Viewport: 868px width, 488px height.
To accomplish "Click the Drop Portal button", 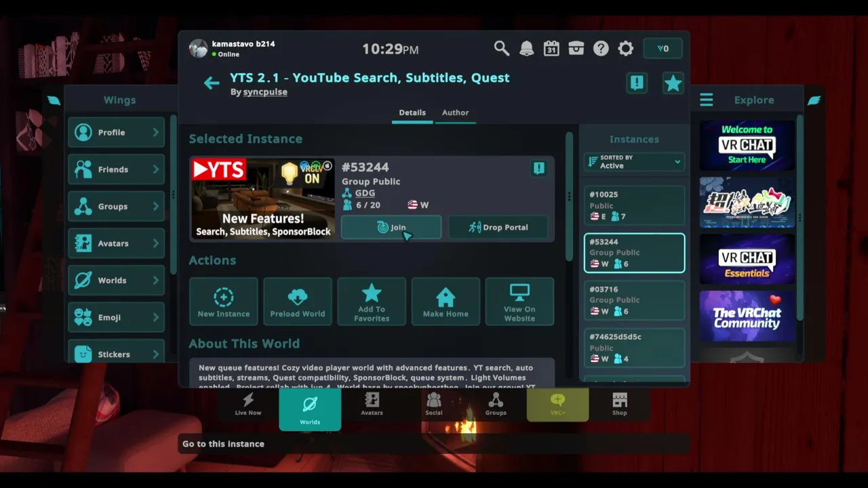I will [x=498, y=227].
